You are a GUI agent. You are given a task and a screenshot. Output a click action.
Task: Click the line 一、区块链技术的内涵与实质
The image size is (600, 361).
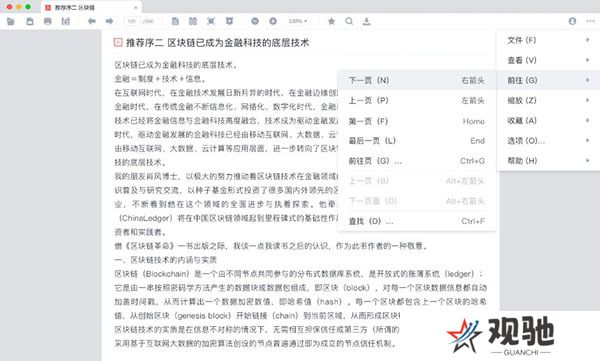click(x=166, y=260)
